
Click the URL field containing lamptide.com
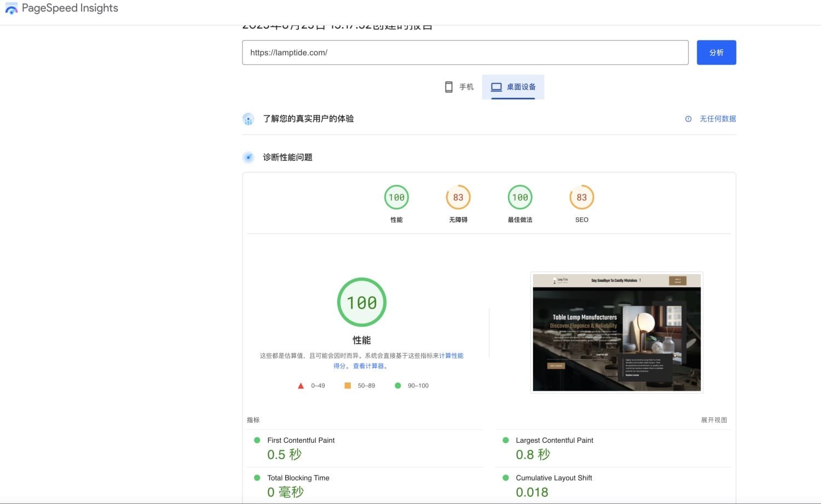point(465,53)
